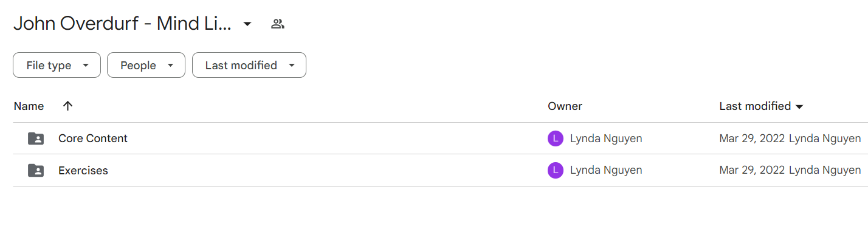The width and height of the screenshot is (868, 229).
Task: Click the sort direction arrow next to Name
Action: click(x=67, y=106)
